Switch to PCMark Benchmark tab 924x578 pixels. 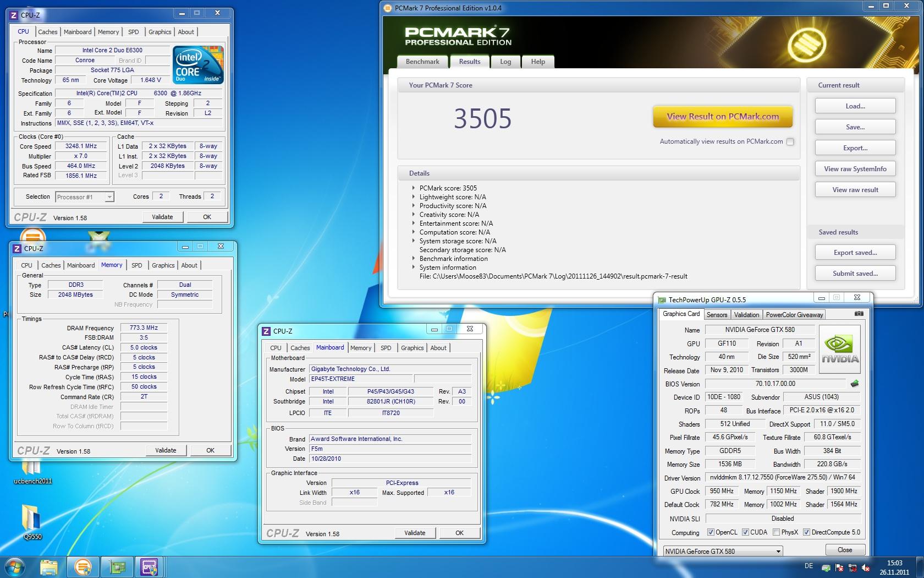(x=422, y=62)
